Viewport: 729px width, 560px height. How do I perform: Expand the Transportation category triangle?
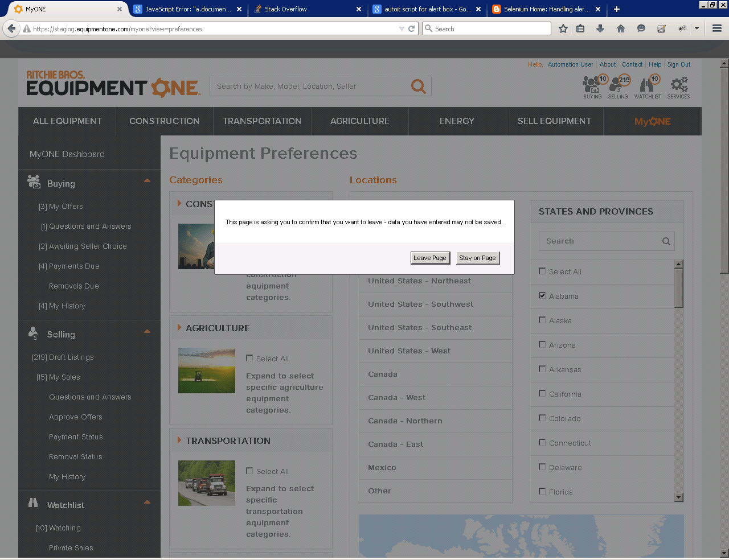[x=179, y=440]
